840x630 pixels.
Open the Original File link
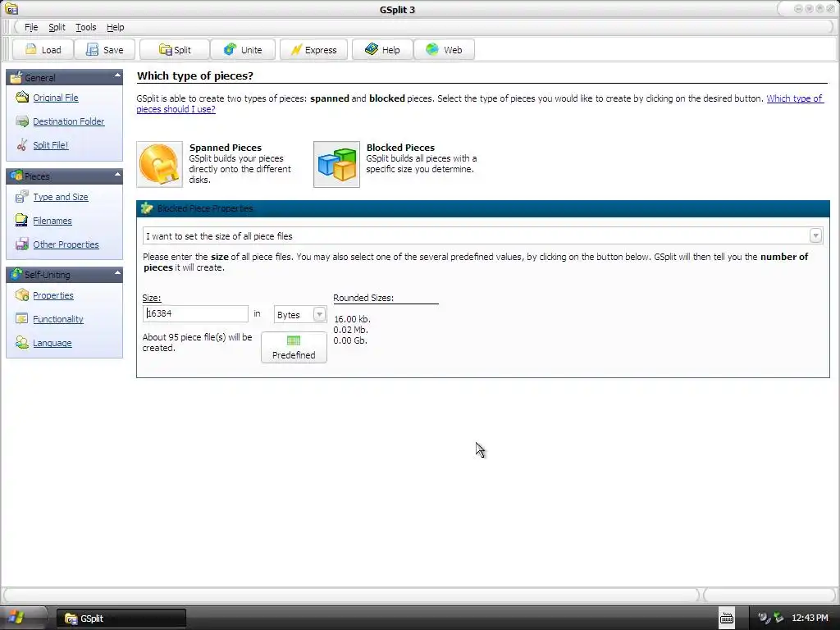point(56,98)
